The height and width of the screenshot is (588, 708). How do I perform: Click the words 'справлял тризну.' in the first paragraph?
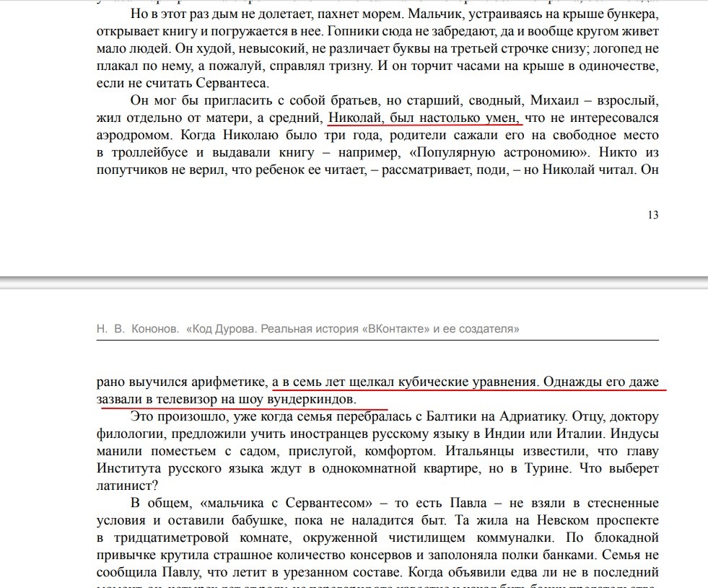tap(323, 66)
